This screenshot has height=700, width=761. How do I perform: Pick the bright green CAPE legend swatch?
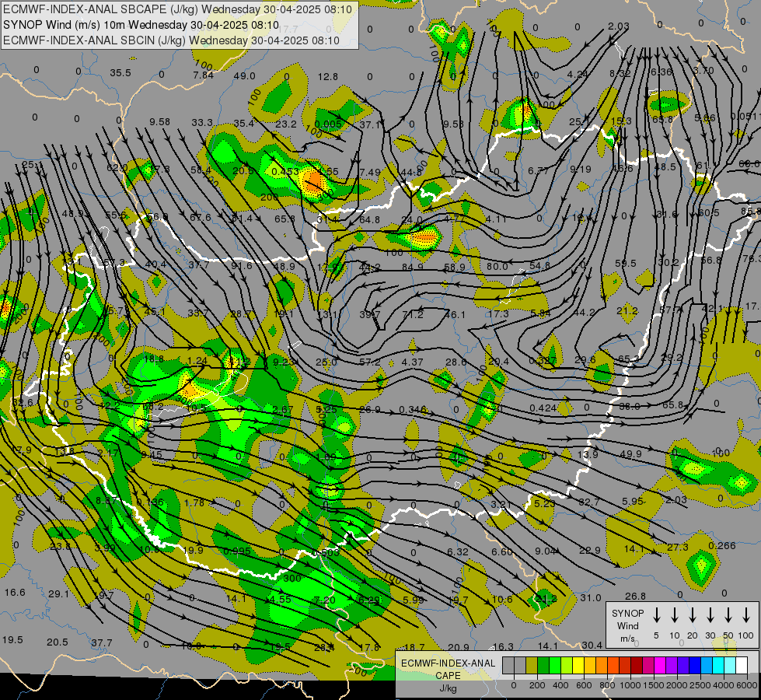[555, 665]
